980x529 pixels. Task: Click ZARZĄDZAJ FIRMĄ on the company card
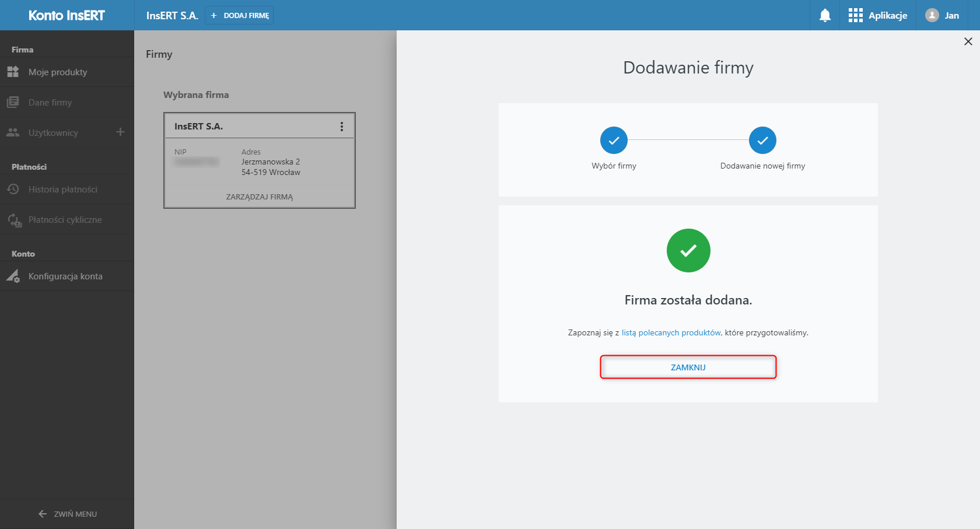pyautogui.click(x=260, y=197)
